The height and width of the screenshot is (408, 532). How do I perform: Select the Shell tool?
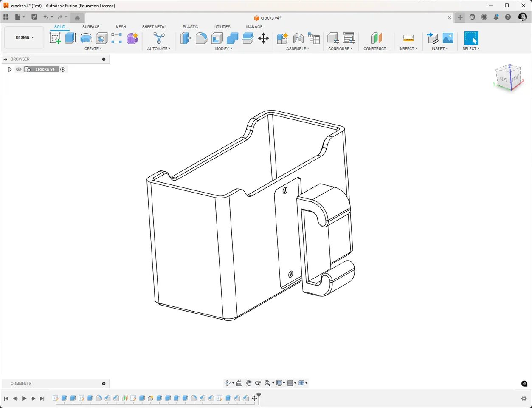(217, 38)
